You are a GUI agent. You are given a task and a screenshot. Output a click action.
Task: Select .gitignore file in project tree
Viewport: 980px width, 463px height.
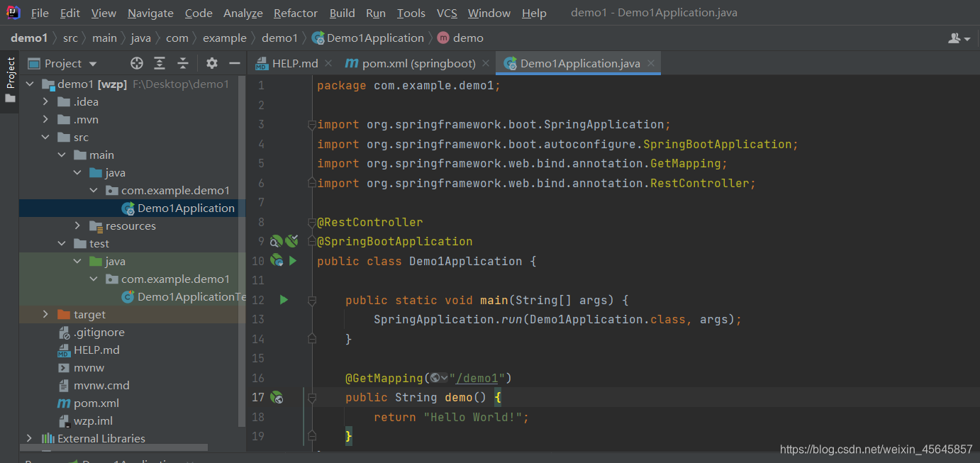(x=91, y=332)
